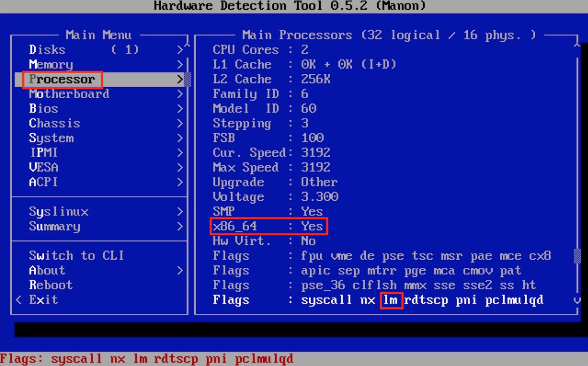Open the Bios information entry
This screenshot has height=366, width=588.
(43, 109)
